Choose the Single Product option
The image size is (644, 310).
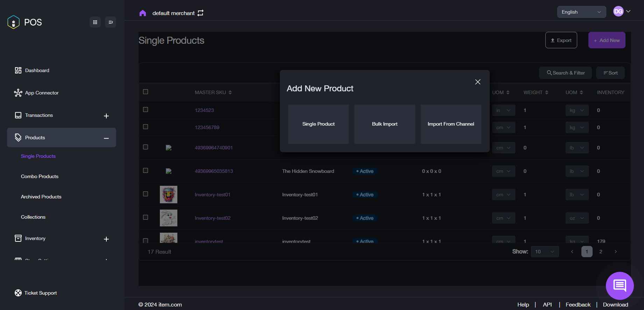[318, 124]
